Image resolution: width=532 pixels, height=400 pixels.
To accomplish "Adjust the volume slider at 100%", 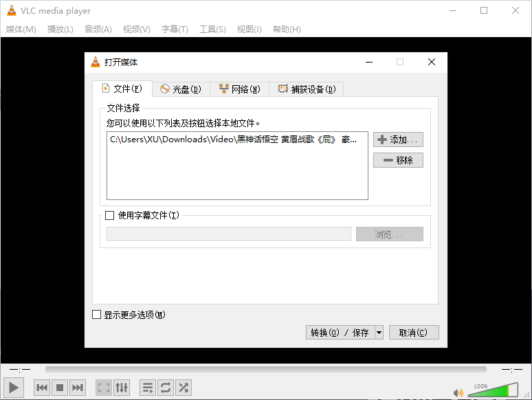I will [x=493, y=390].
